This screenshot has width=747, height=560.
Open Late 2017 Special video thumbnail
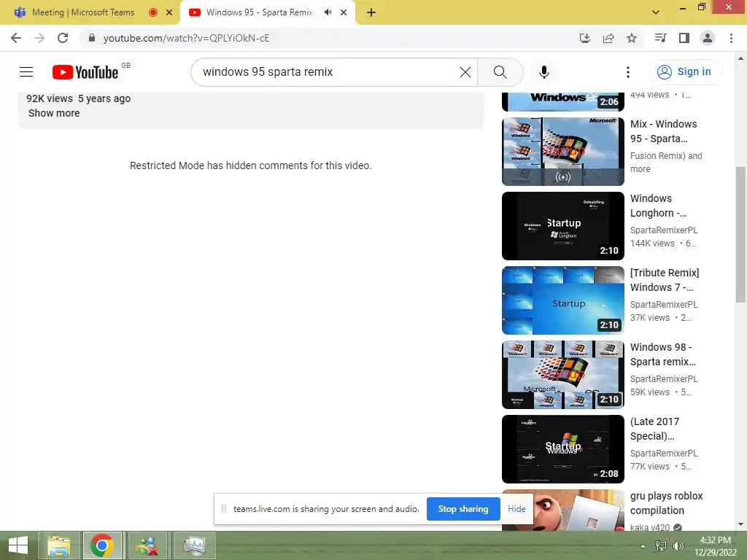click(562, 449)
